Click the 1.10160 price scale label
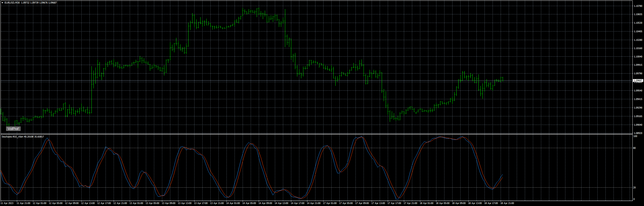 point(638,48)
